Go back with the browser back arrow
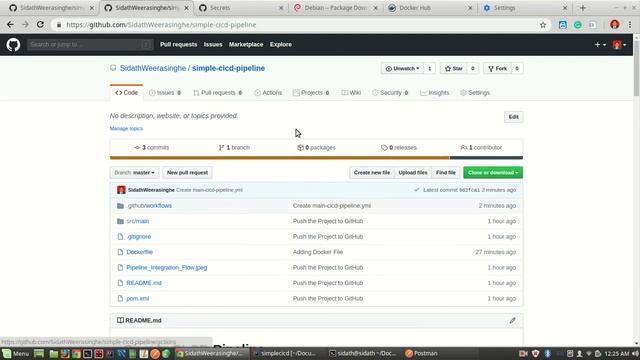The width and height of the screenshot is (640, 360). pyautogui.click(x=10, y=24)
